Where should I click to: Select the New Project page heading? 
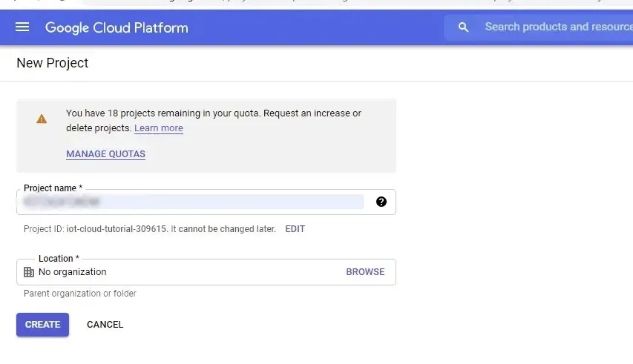click(53, 63)
